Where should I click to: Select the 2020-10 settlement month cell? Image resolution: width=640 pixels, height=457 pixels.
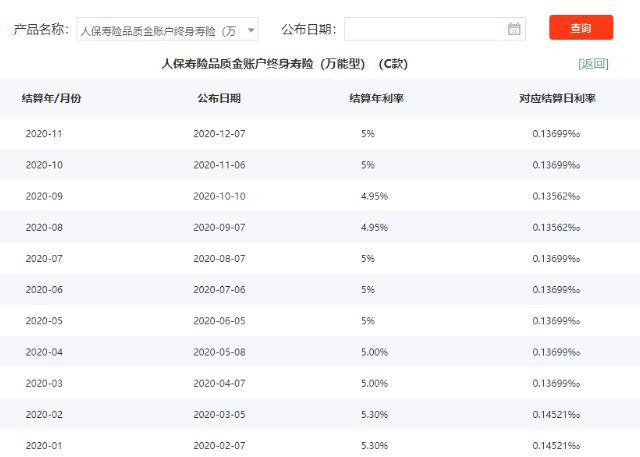tap(44, 165)
